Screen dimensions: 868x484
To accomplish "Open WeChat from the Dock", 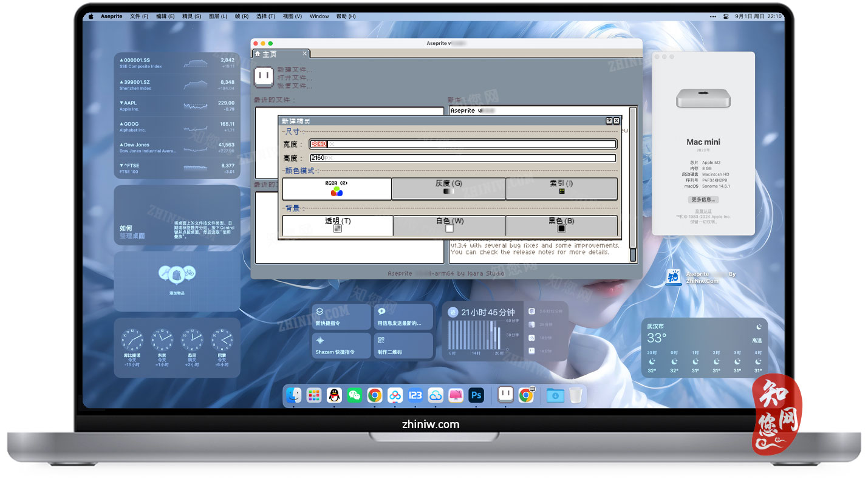I will click(x=355, y=395).
